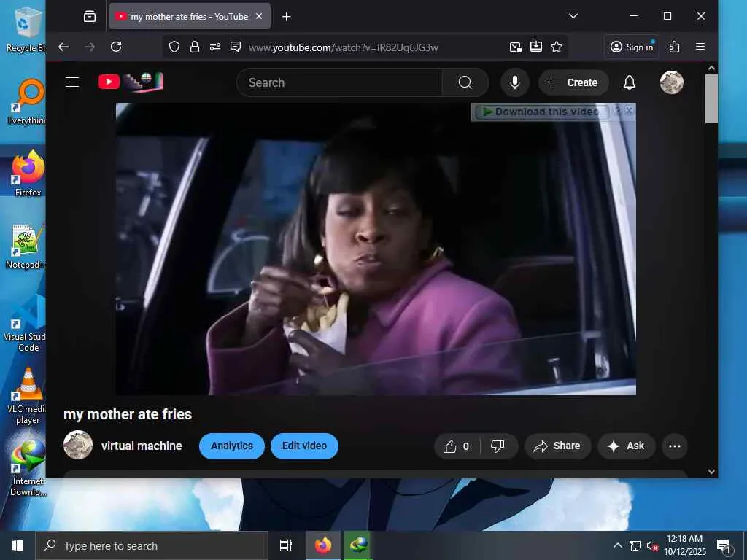747x560 pixels.
Task: Close the 'my mother ate fries' tab
Action: [x=259, y=16]
